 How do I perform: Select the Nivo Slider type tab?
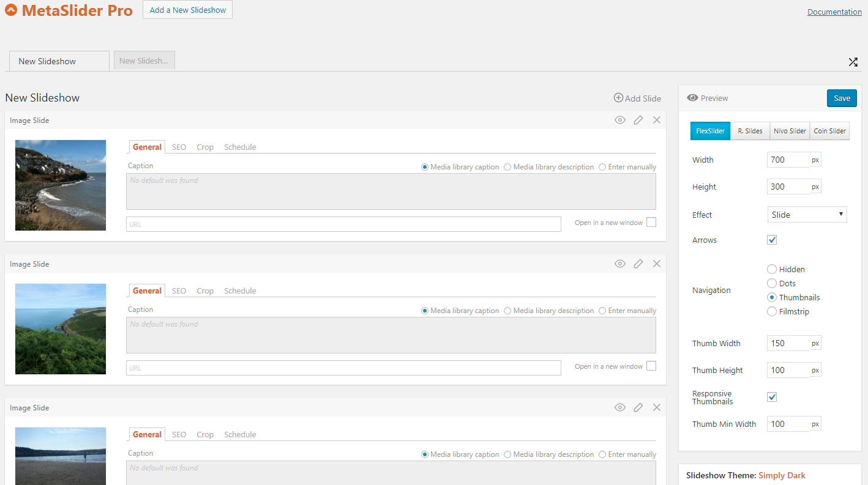pyautogui.click(x=790, y=131)
